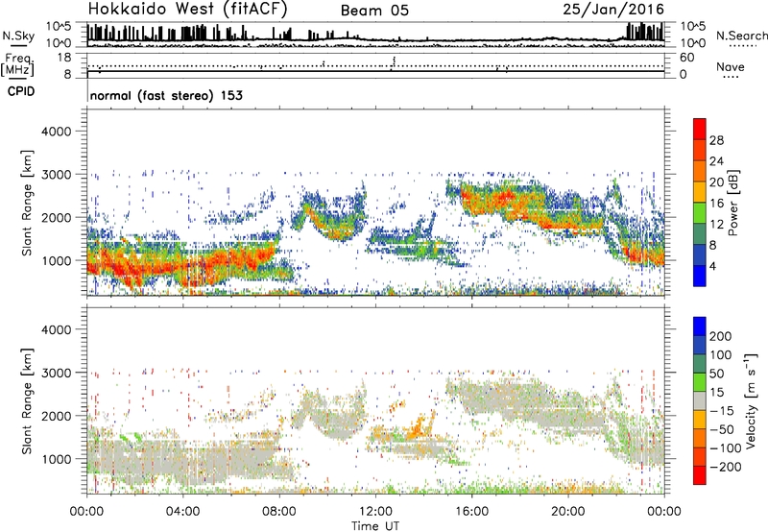Click the 'Velocity [m s-1]' color bar title

coord(752,400)
